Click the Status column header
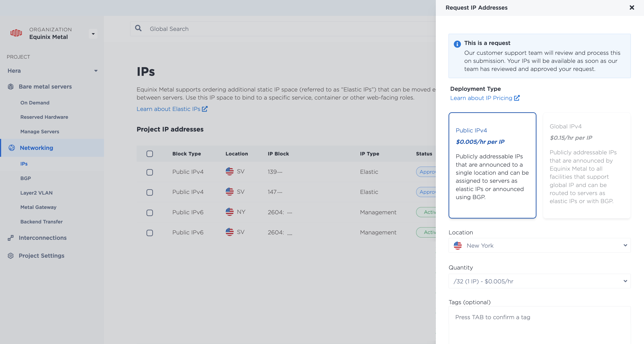The height and width of the screenshot is (344, 644). click(x=424, y=154)
